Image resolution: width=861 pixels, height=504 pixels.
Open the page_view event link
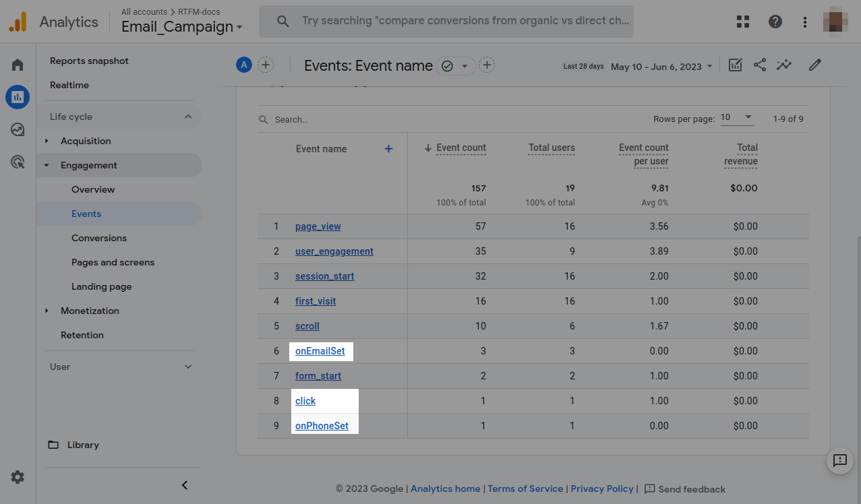(x=318, y=226)
